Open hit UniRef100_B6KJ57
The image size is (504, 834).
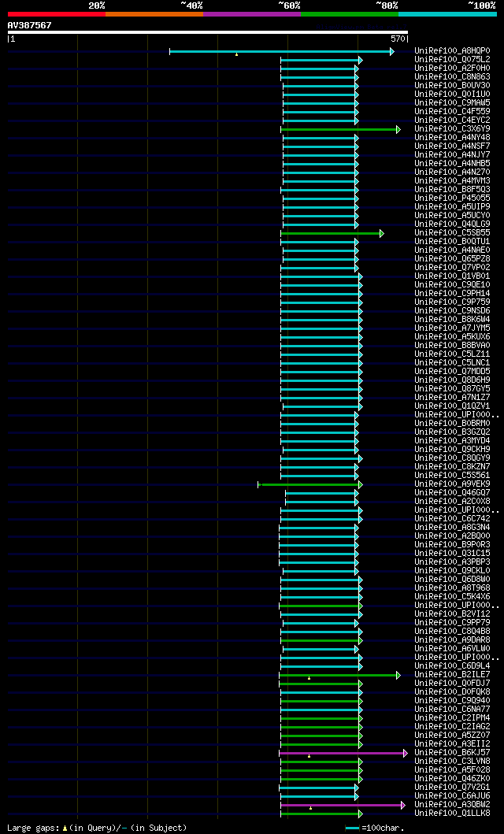453,752
